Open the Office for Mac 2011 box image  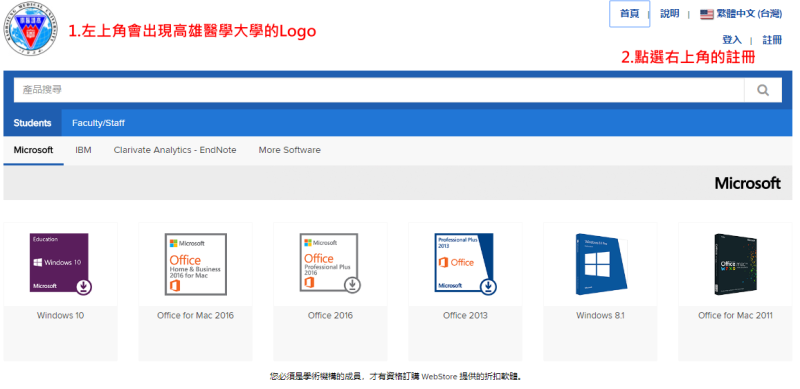click(736, 264)
